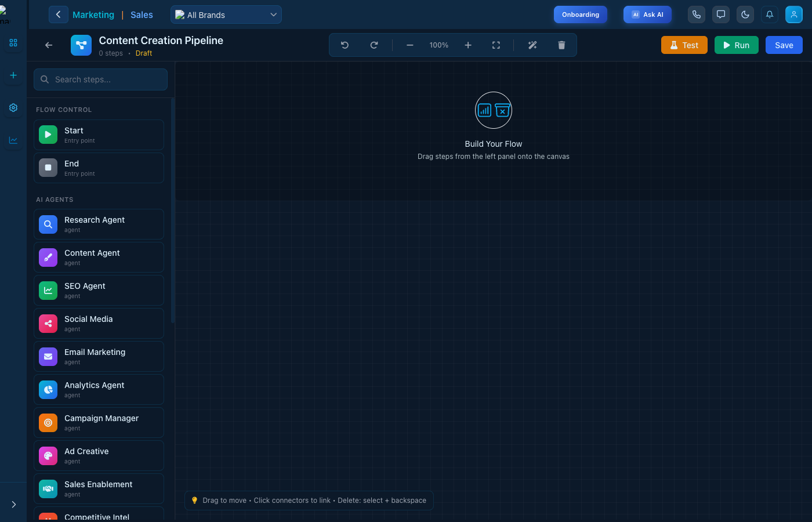The height and width of the screenshot is (522, 812).
Task: Select the Content Agent step
Action: (x=99, y=257)
